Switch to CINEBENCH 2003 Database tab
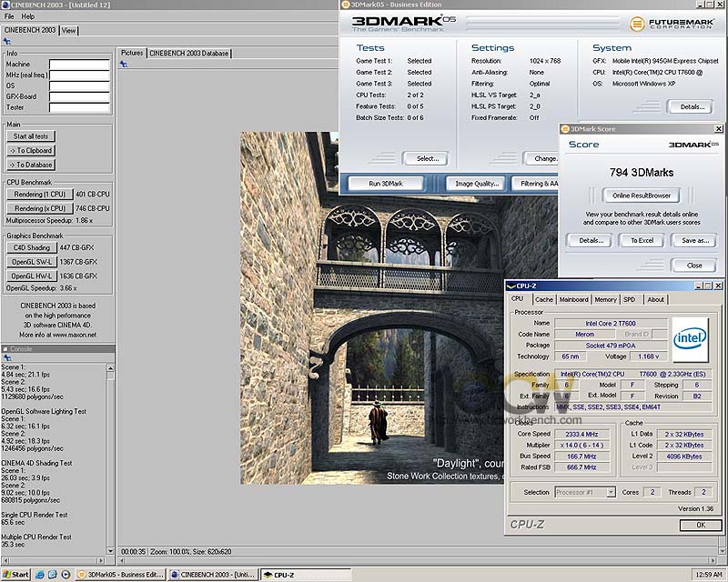Screen dimensions: 728x582 (x=189, y=54)
